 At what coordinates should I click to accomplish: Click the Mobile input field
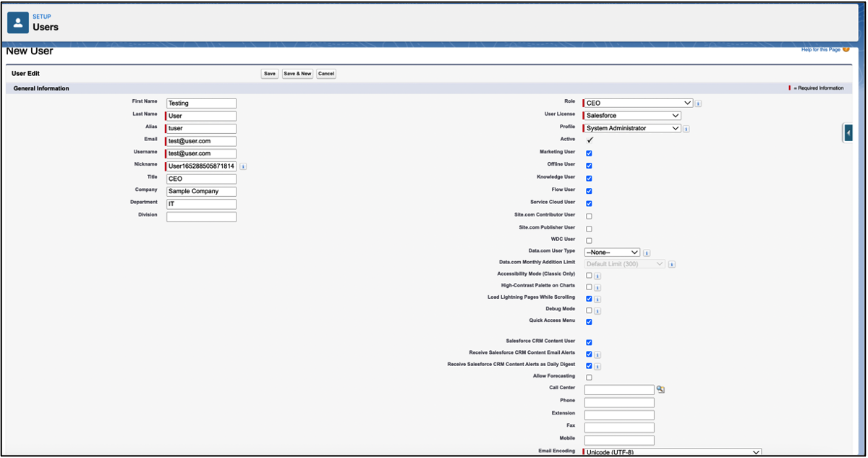[x=619, y=440]
